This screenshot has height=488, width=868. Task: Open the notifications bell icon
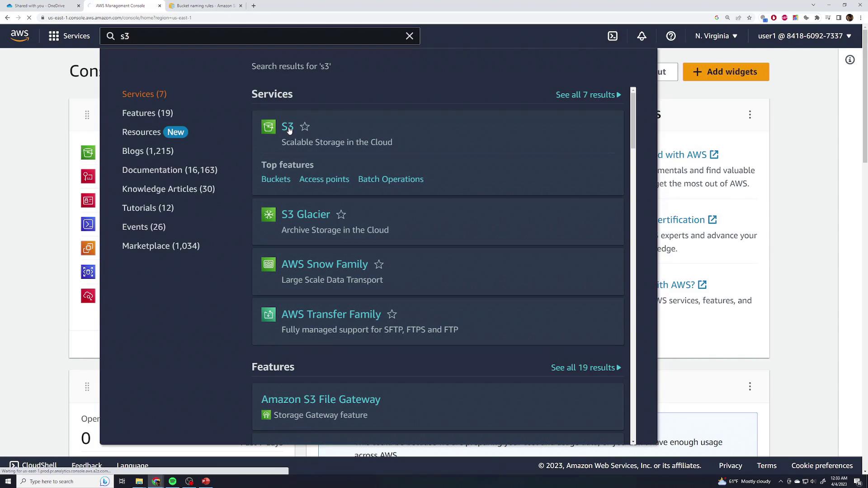point(642,36)
